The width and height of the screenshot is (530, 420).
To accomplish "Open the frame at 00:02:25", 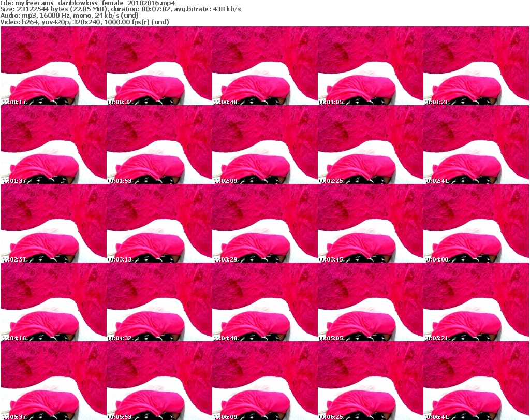I will [371, 144].
